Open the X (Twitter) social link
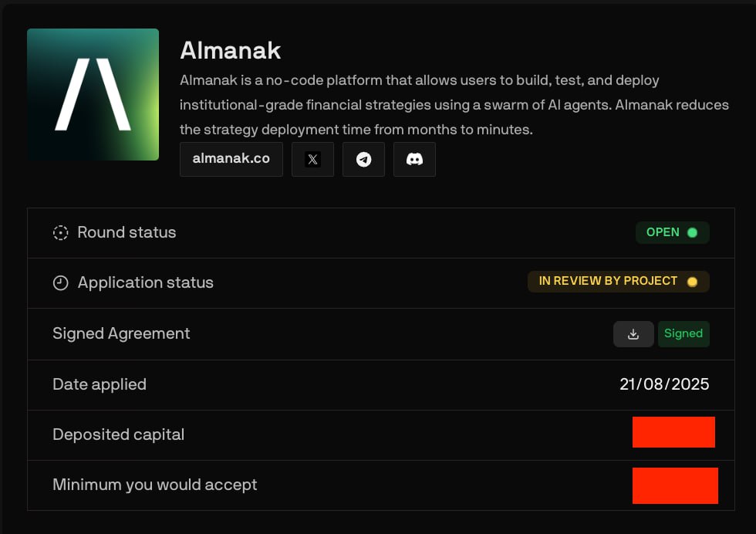This screenshot has width=756, height=534. [x=312, y=159]
